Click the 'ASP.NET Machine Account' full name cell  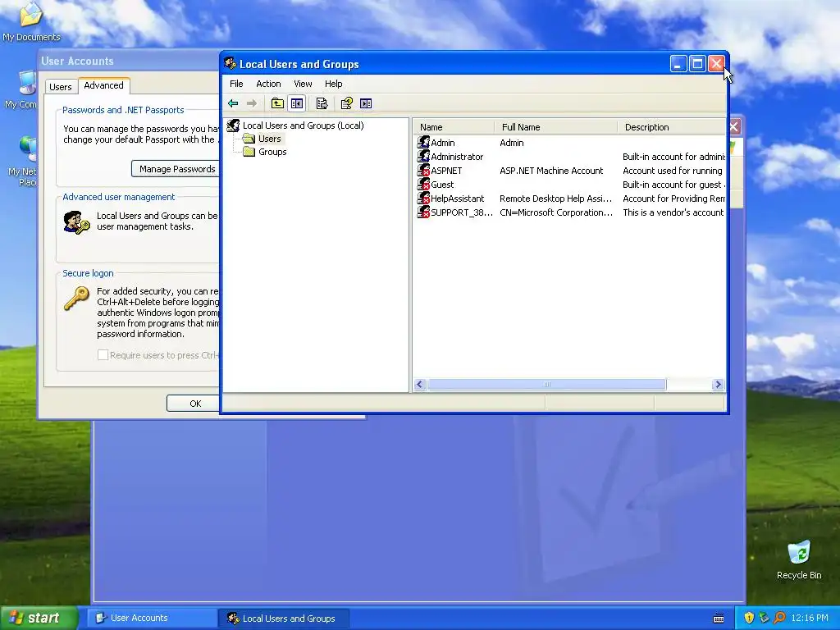click(551, 171)
